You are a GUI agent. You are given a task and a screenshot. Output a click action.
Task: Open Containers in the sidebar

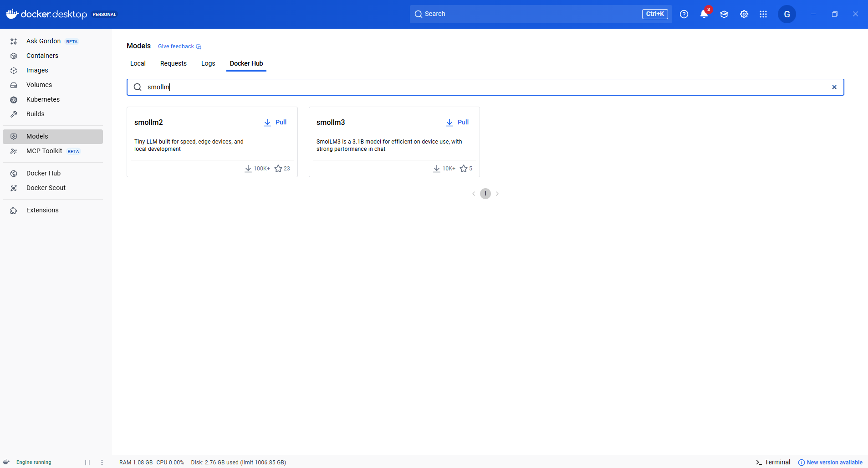coord(53,56)
